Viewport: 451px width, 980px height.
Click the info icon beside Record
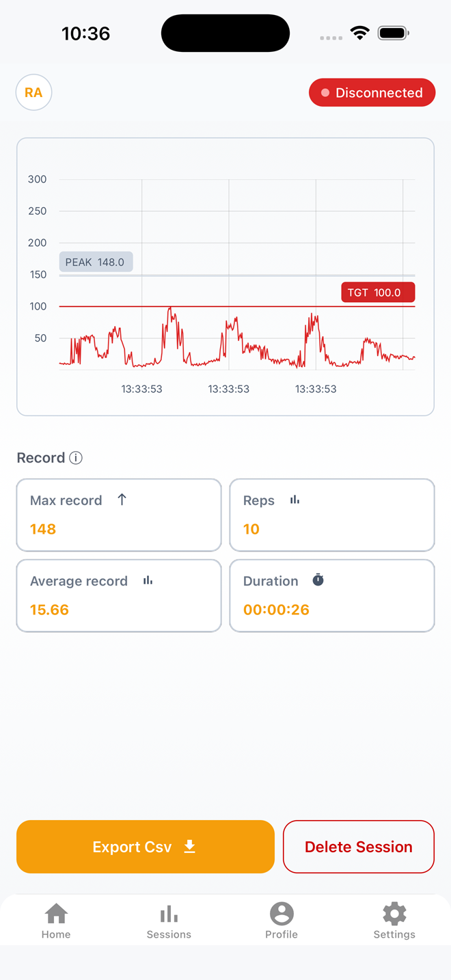click(76, 458)
